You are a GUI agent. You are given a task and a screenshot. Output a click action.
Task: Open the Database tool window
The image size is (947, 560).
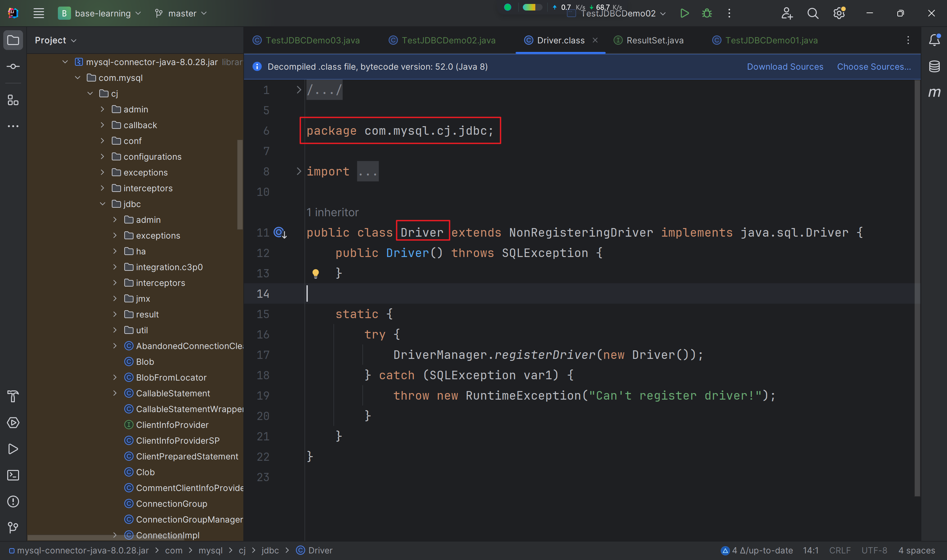click(934, 66)
